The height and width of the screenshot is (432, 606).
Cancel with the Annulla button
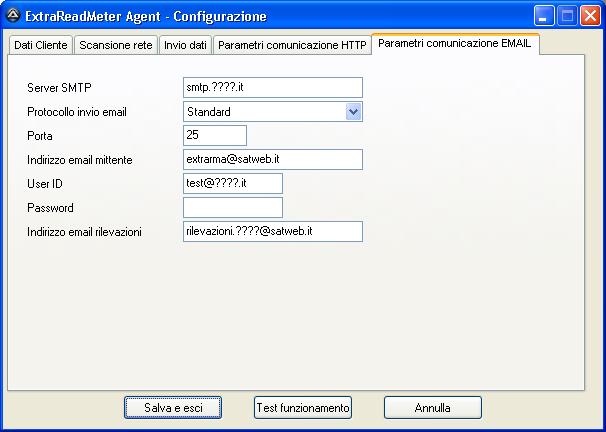432,408
